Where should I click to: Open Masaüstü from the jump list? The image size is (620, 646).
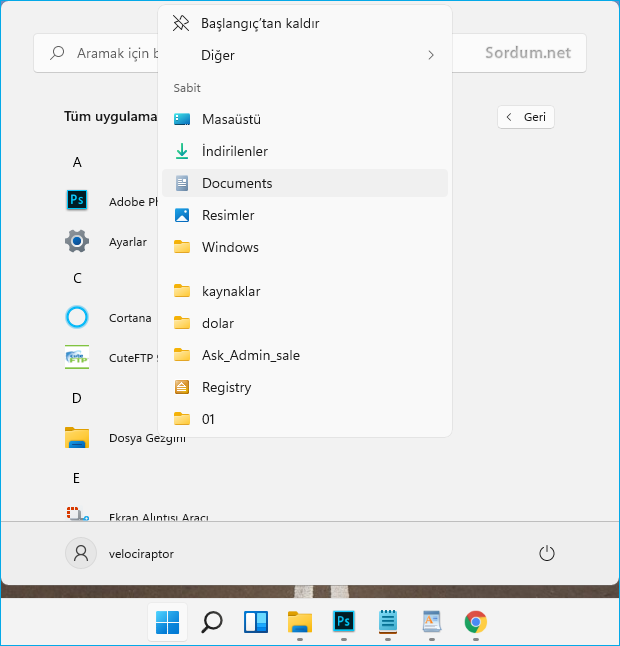(x=305, y=119)
